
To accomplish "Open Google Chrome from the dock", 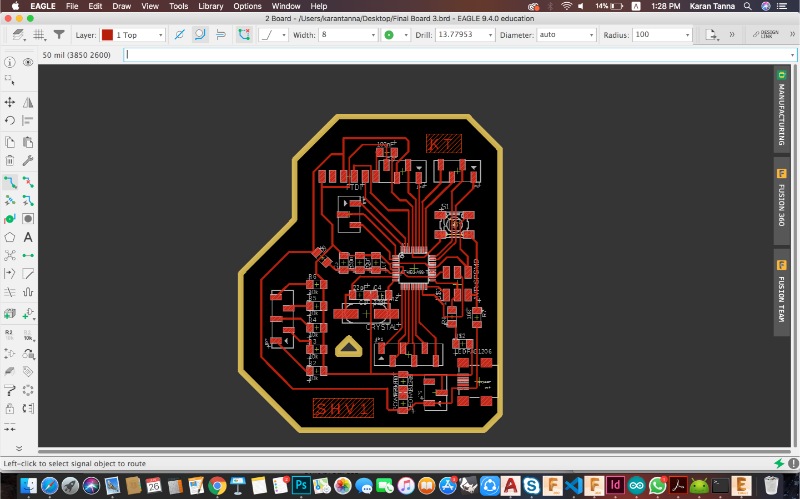I will click(x=217, y=485).
